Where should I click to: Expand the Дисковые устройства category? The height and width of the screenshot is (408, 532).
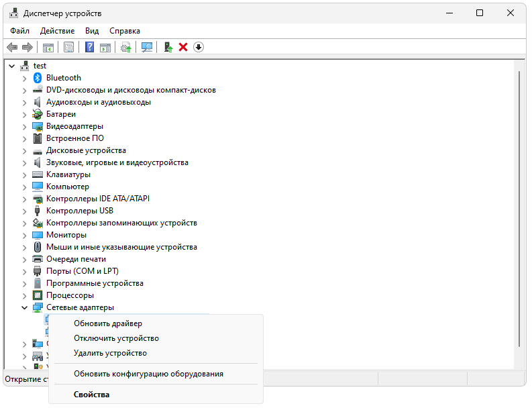24,151
